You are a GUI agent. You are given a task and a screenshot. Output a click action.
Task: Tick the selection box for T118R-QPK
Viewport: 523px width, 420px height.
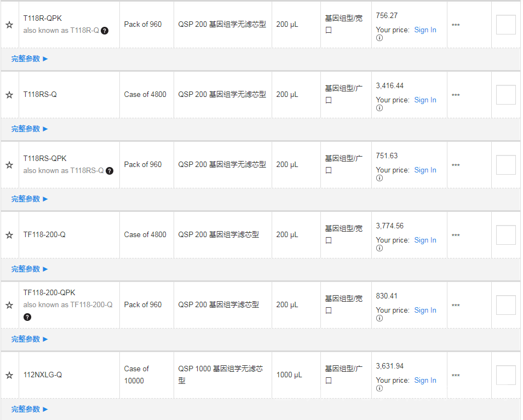point(505,25)
